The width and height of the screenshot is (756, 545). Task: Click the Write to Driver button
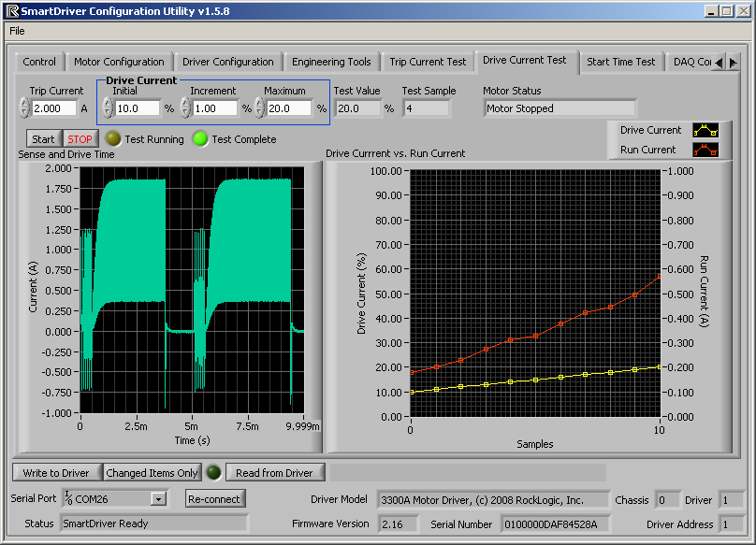coord(56,473)
